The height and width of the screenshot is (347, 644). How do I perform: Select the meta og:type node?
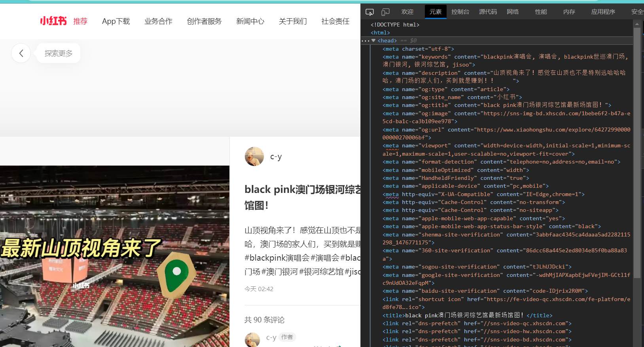[x=446, y=89]
